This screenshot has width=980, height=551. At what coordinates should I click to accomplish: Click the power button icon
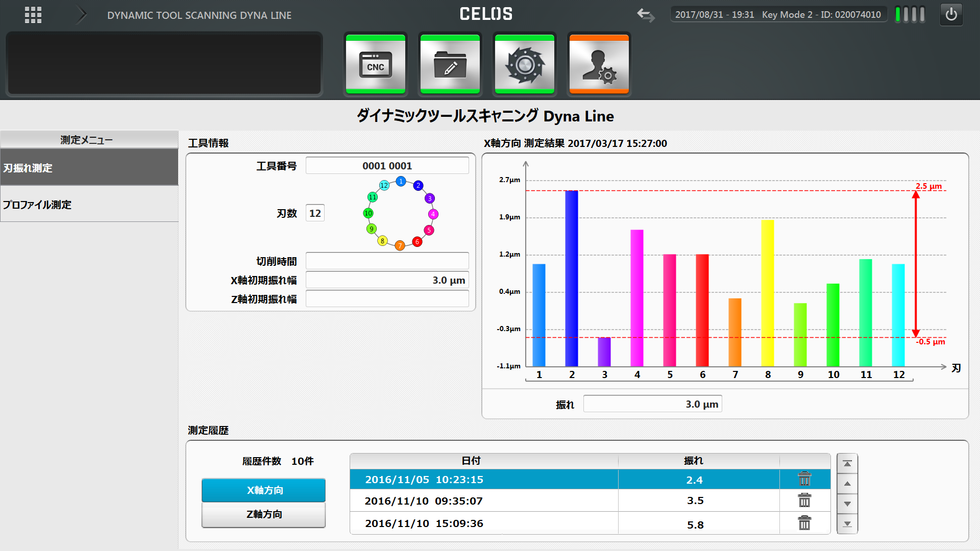[951, 14]
